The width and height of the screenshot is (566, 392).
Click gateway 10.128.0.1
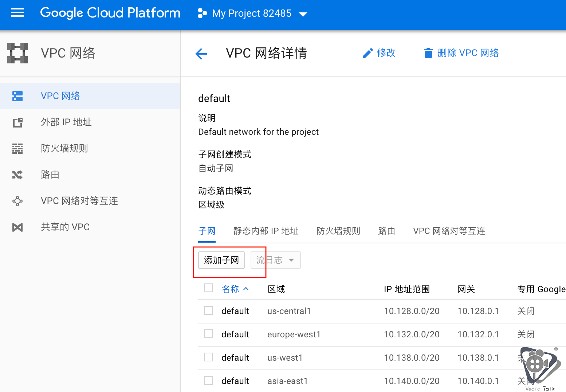[x=478, y=311]
